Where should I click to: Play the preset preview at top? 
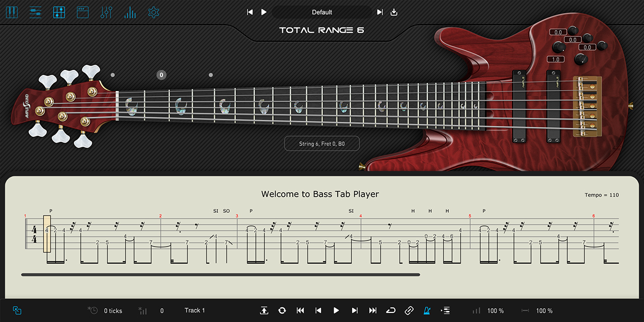click(264, 12)
